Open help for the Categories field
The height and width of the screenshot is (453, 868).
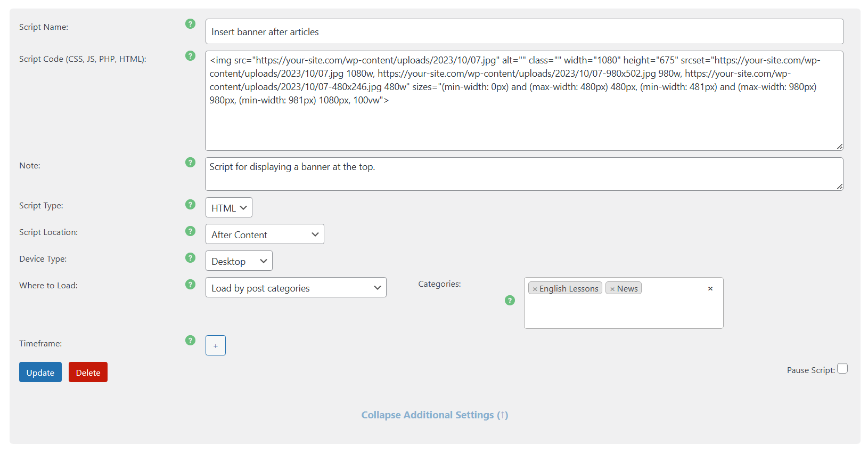tap(510, 301)
